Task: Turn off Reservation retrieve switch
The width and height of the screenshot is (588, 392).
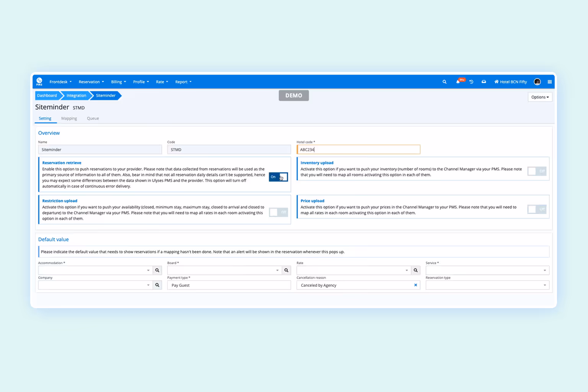Action: point(278,177)
